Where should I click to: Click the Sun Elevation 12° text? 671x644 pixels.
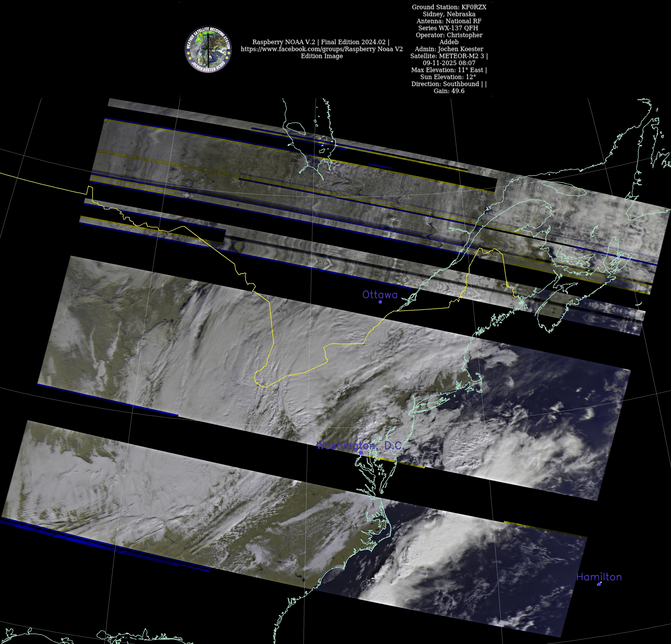tap(448, 77)
